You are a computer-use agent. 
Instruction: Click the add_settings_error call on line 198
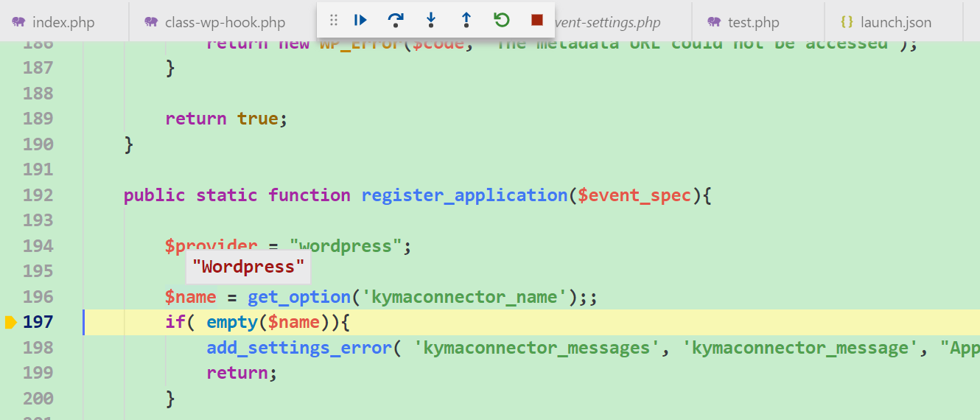click(299, 348)
